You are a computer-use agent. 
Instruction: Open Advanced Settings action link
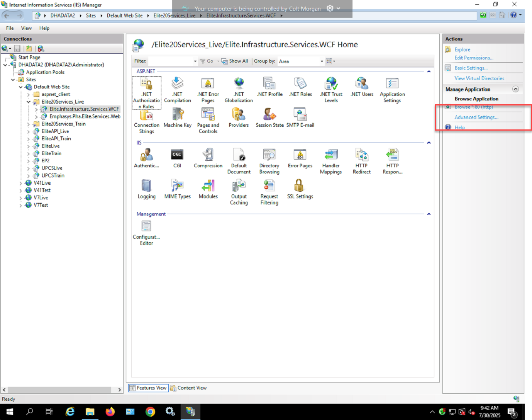[476, 117]
